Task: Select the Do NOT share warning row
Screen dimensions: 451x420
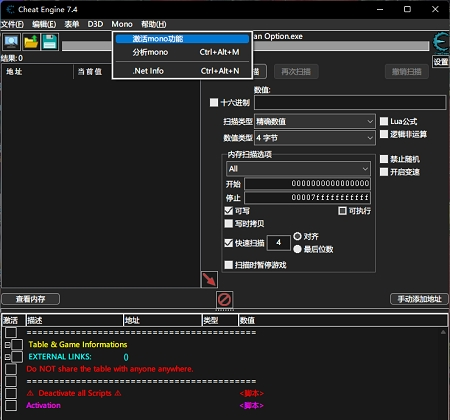Action: [x=110, y=369]
